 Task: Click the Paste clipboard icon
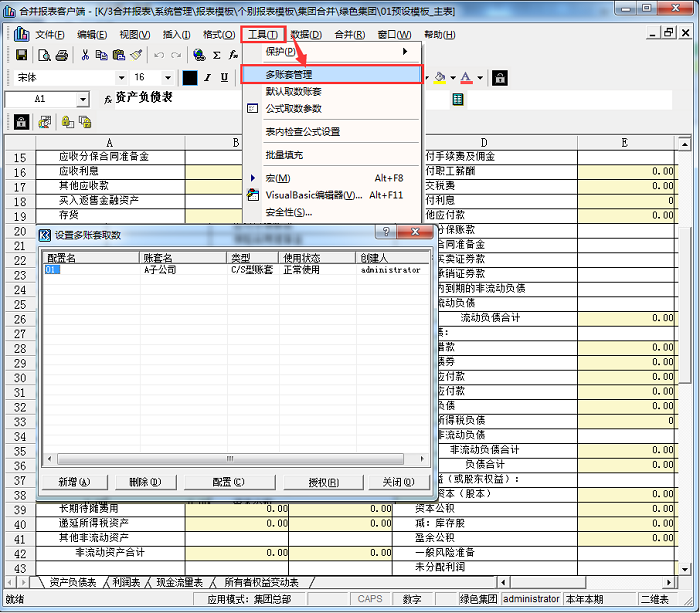[x=118, y=55]
